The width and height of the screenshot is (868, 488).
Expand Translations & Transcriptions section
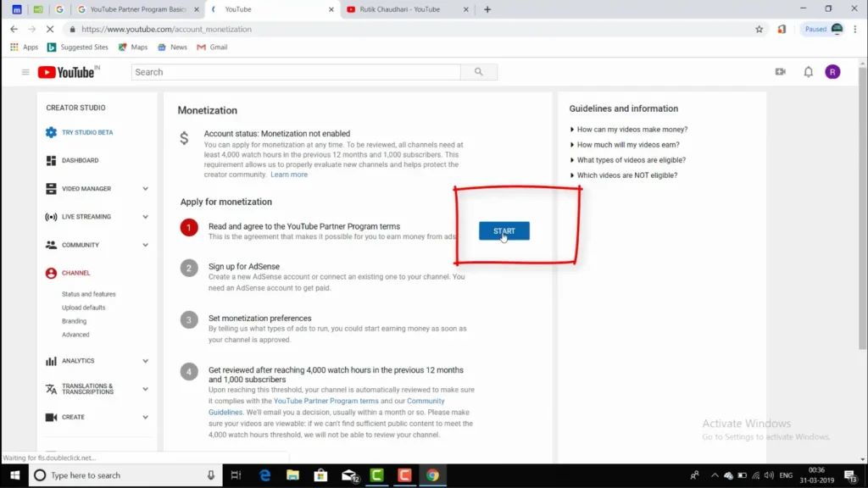tap(145, 389)
